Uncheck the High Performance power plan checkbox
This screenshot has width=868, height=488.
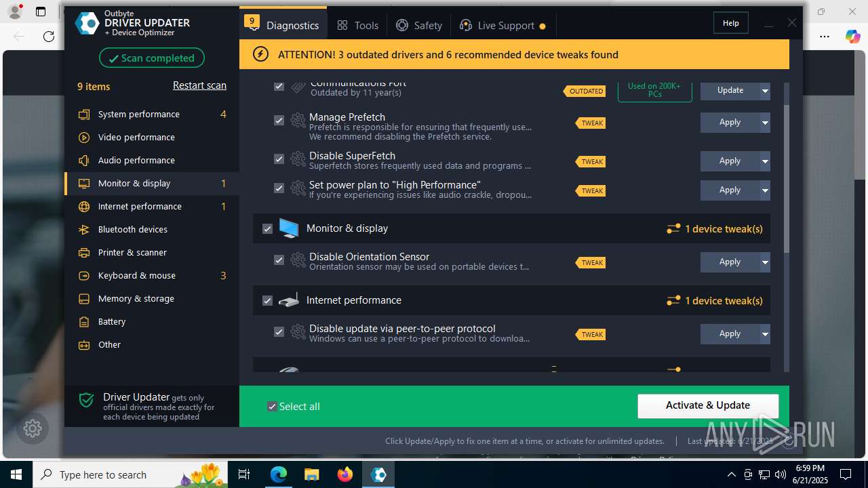[x=279, y=188]
